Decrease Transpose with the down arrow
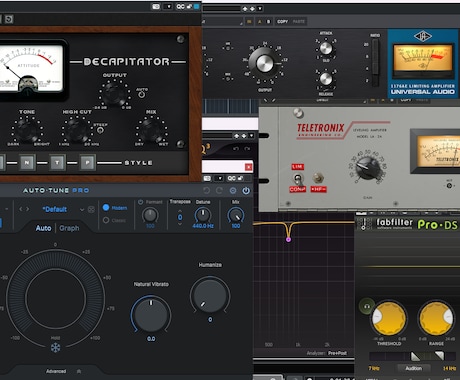This screenshot has width=460, height=380. pyautogui.click(x=180, y=224)
